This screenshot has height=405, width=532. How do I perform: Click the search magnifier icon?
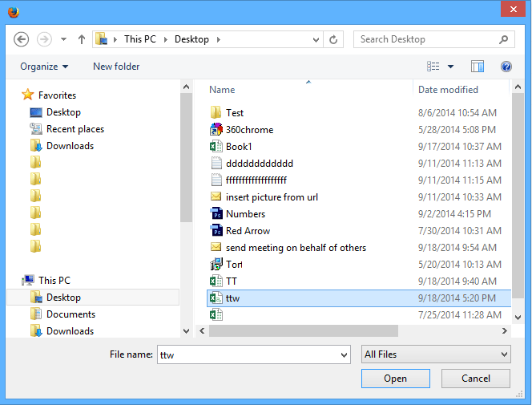pyautogui.click(x=503, y=39)
